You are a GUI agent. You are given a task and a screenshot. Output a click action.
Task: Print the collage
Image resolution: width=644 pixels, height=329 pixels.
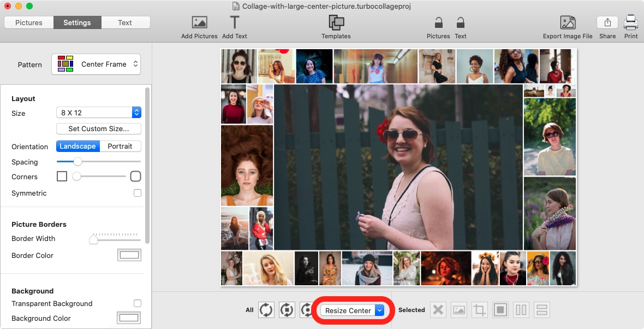(631, 22)
